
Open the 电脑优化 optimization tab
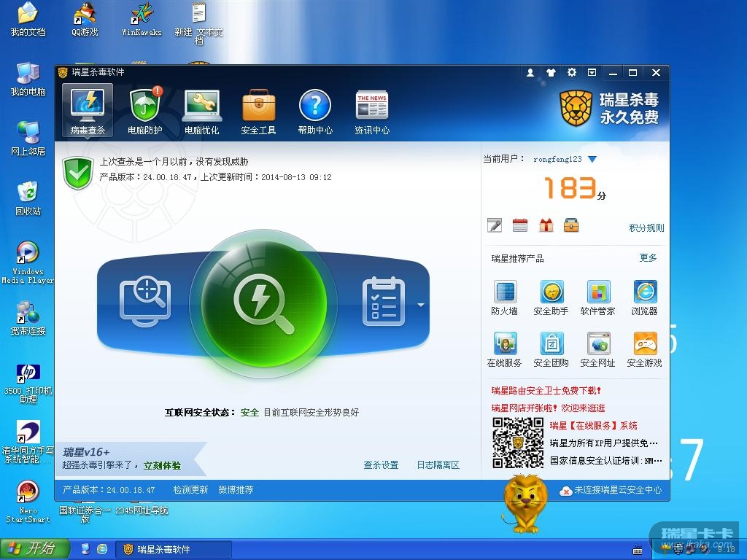click(x=201, y=111)
